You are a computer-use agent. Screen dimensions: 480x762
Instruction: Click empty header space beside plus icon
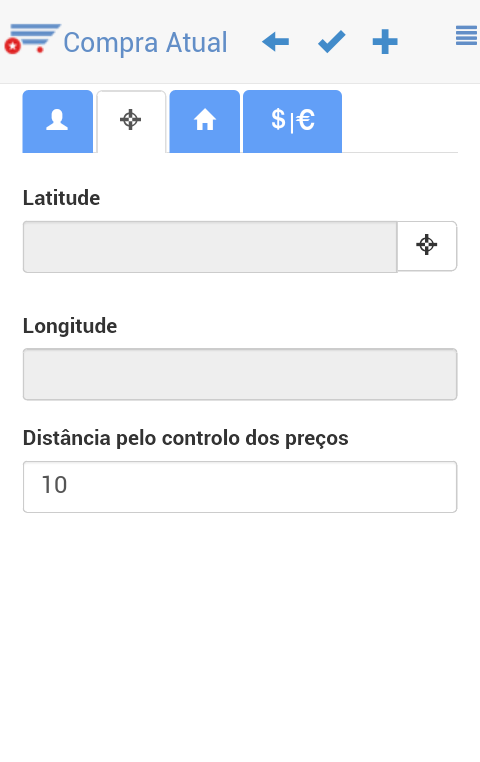pyautogui.click(x=427, y=42)
